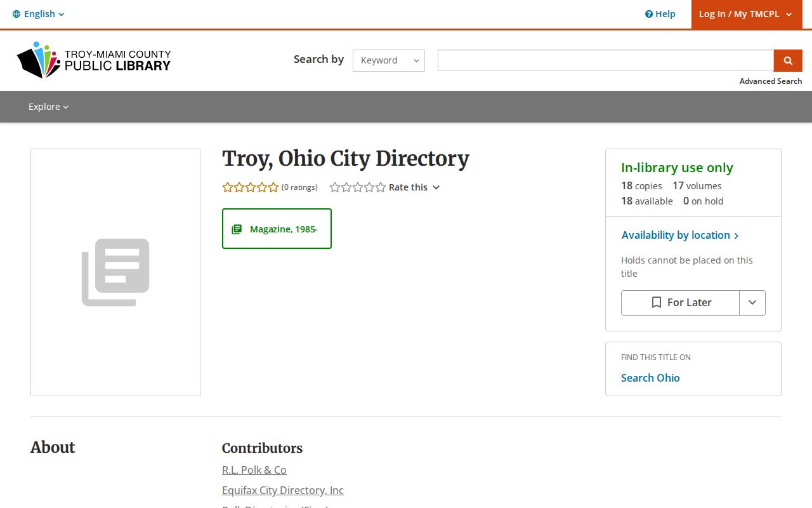Click the About heading
This screenshot has height=508, width=812.
(x=53, y=447)
